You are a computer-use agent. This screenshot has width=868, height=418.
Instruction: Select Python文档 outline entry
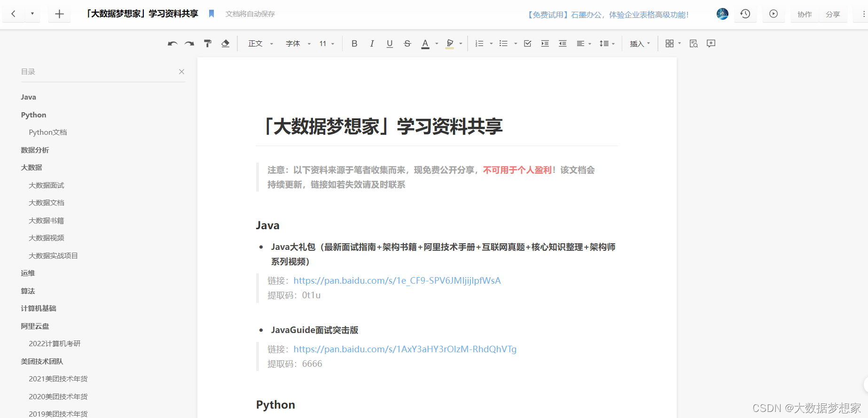point(48,132)
